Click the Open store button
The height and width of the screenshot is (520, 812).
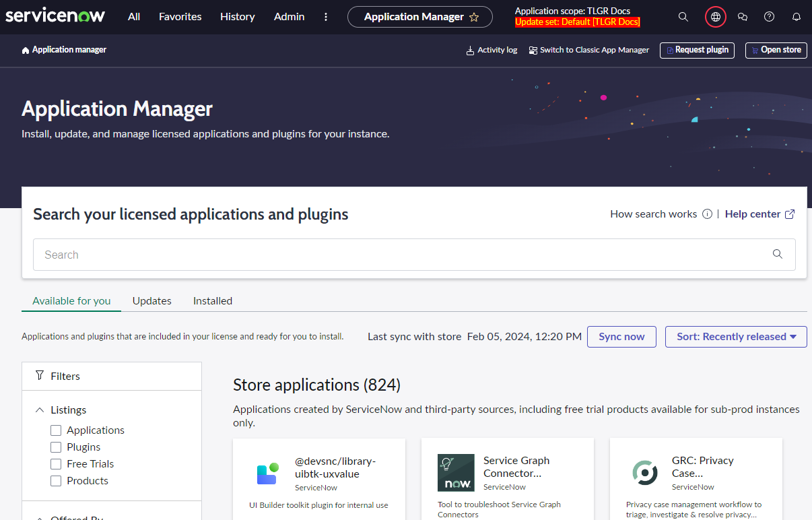[x=776, y=51]
